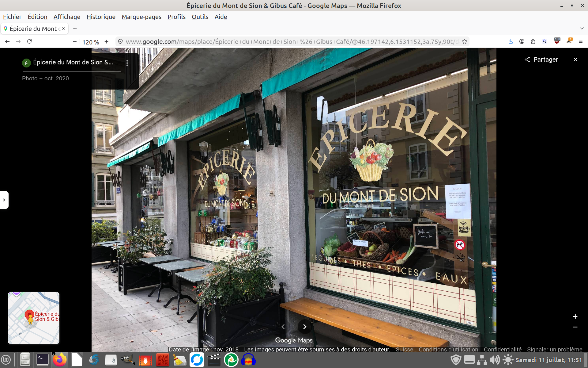Open the Firefox hamburger application menu
588x368 pixels.
[581, 41]
